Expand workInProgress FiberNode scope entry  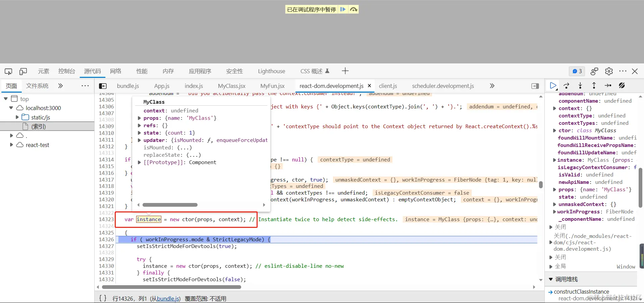[554, 212]
